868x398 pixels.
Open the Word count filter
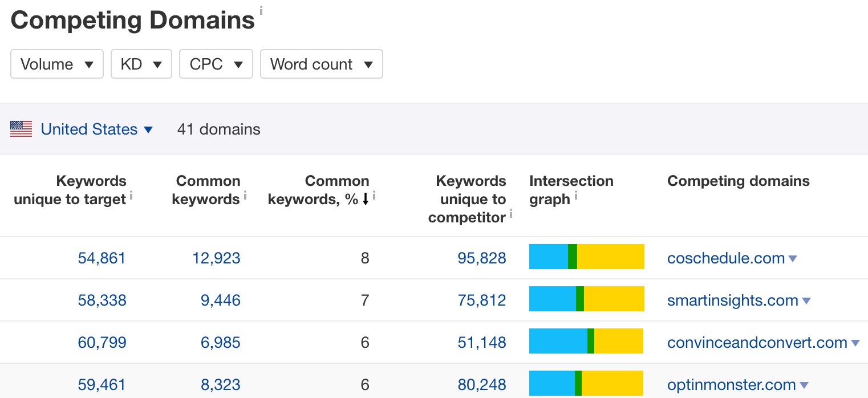tap(321, 64)
